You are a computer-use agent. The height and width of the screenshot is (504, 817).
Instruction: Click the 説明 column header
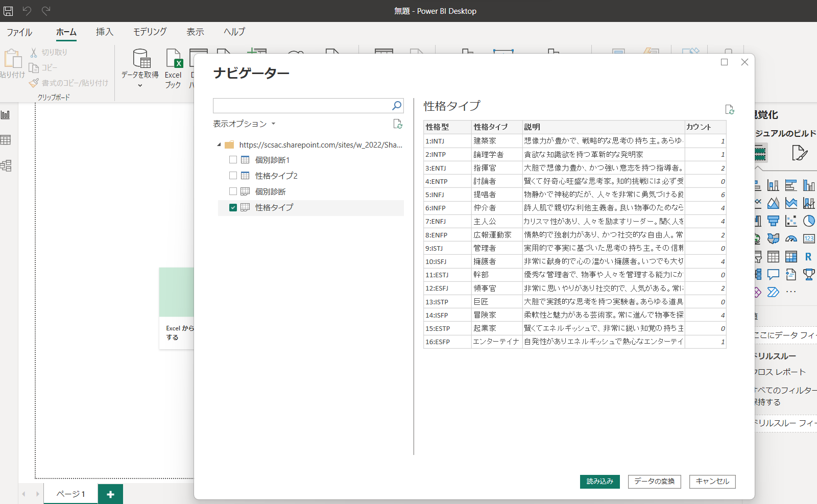pyautogui.click(x=603, y=127)
